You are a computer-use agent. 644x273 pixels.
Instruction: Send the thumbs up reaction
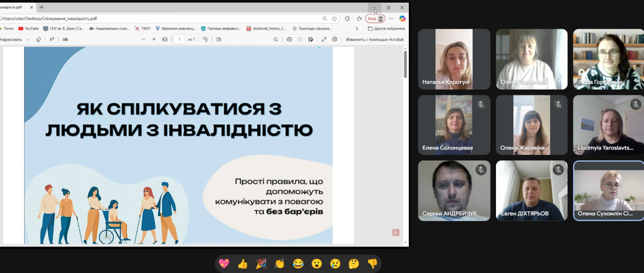point(242,264)
